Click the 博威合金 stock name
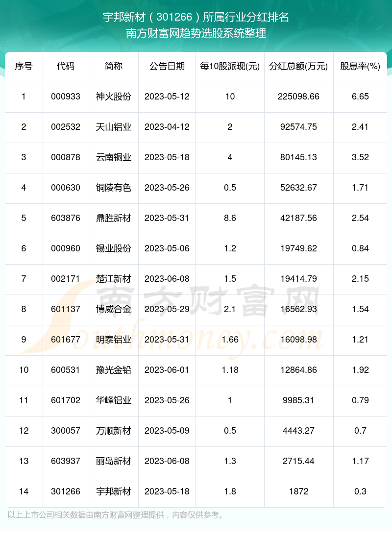Image resolution: width=392 pixels, height=540 pixels. pyautogui.click(x=114, y=309)
